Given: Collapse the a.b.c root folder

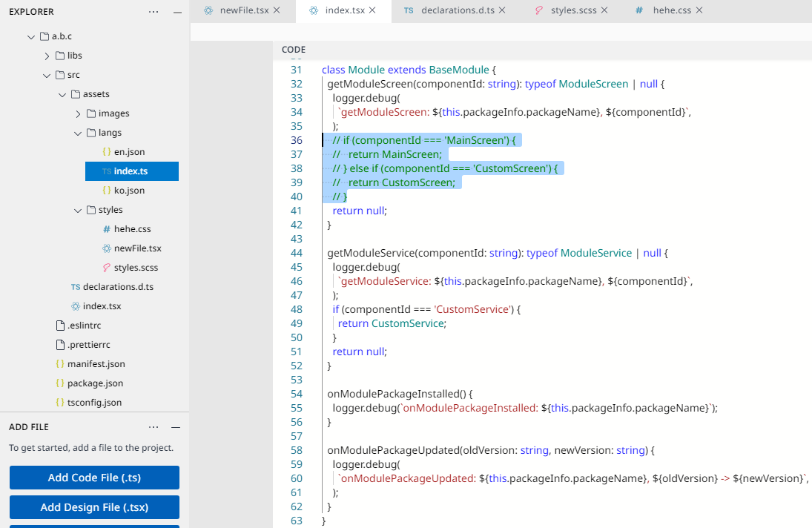Looking at the screenshot, I should [31, 37].
